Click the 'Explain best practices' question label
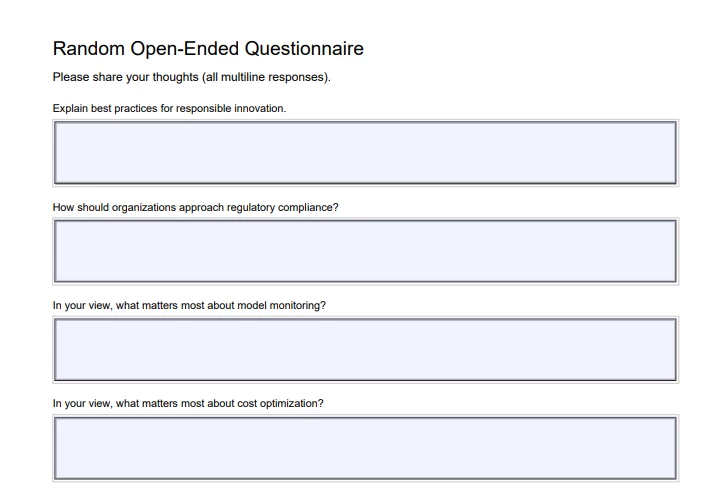This screenshot has height=493, width=715. 169,109
